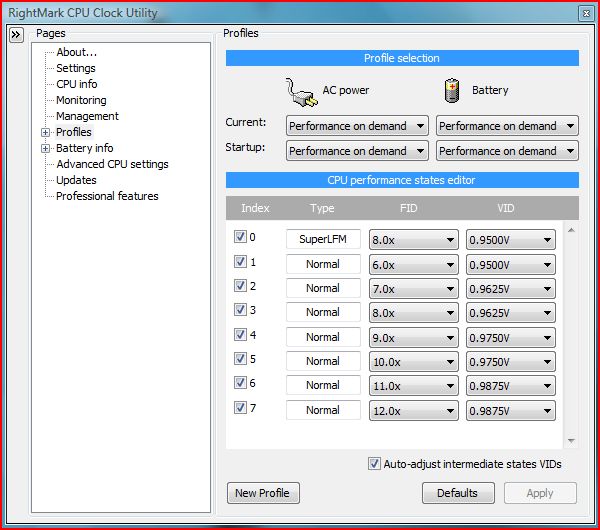This screenshot has height=530, width=600.
Task: Click the Index column header
Action: 255,208
